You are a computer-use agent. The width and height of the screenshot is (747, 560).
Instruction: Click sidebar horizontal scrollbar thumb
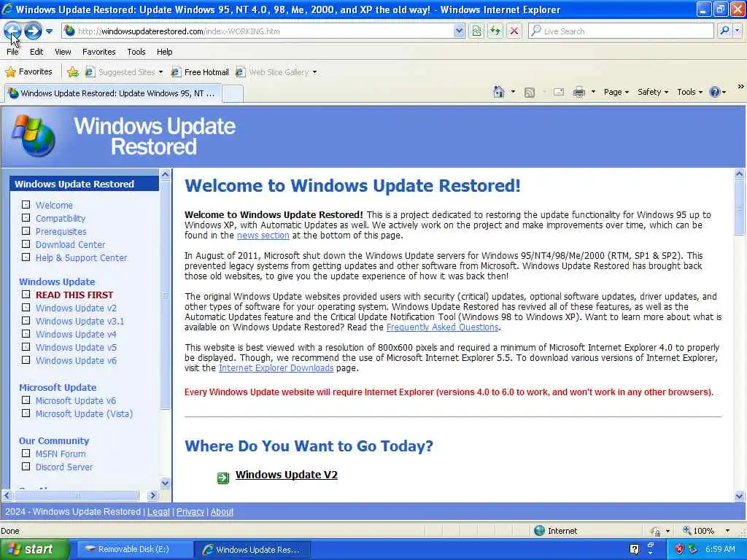pyautogui.click(x=77, y=496)
